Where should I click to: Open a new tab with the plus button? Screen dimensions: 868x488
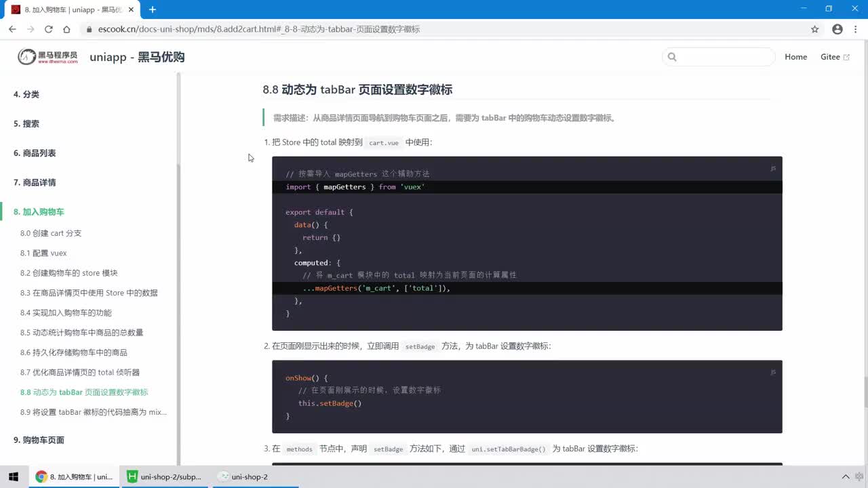(153, 9)
